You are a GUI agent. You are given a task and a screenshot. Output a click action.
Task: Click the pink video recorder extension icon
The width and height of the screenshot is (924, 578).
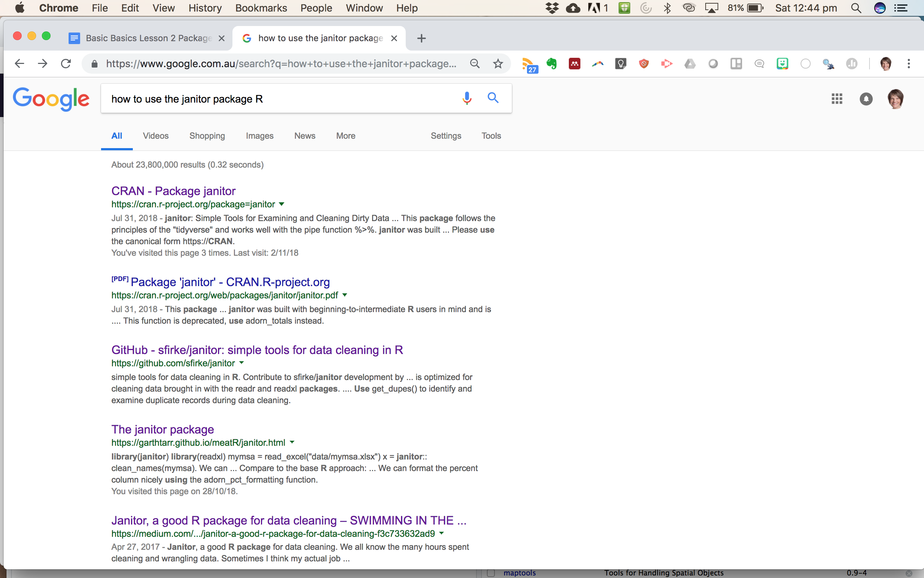tap(667, 64)
